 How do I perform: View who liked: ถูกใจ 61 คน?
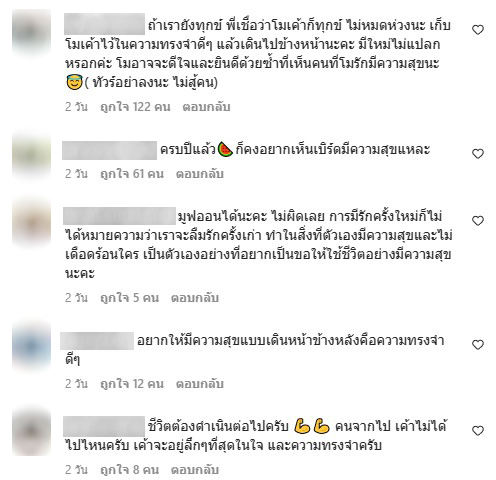(132, 174)
